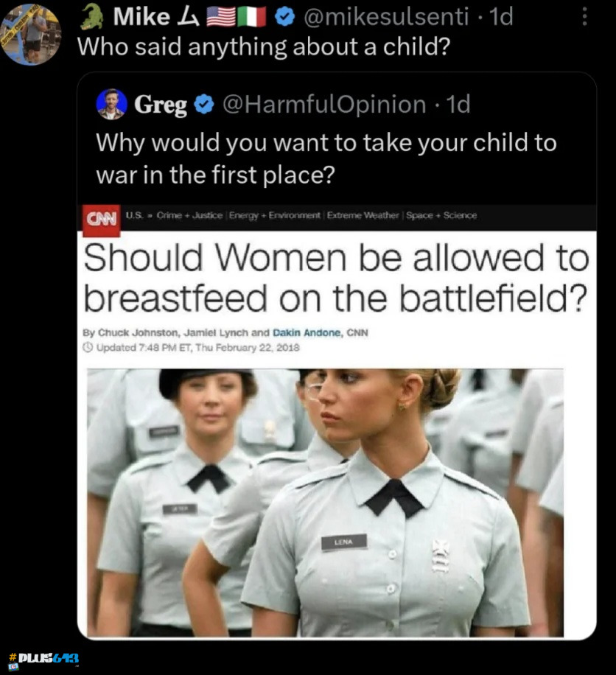Open the Dakin Andone author link
The width and height of the screenshot is (616, 675).
coord(307,333)
